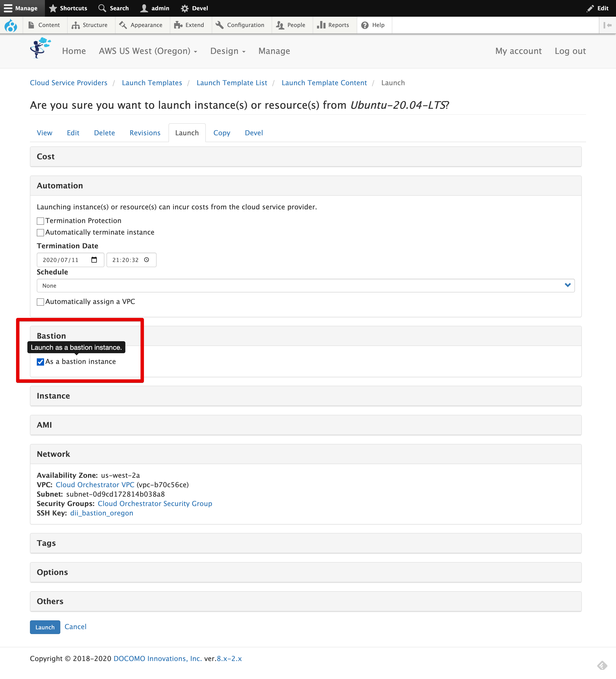Image resolution: width=616 pixels, height=679 pixels.
Task: Click the blue Launch button
Action: coord(45,627)
